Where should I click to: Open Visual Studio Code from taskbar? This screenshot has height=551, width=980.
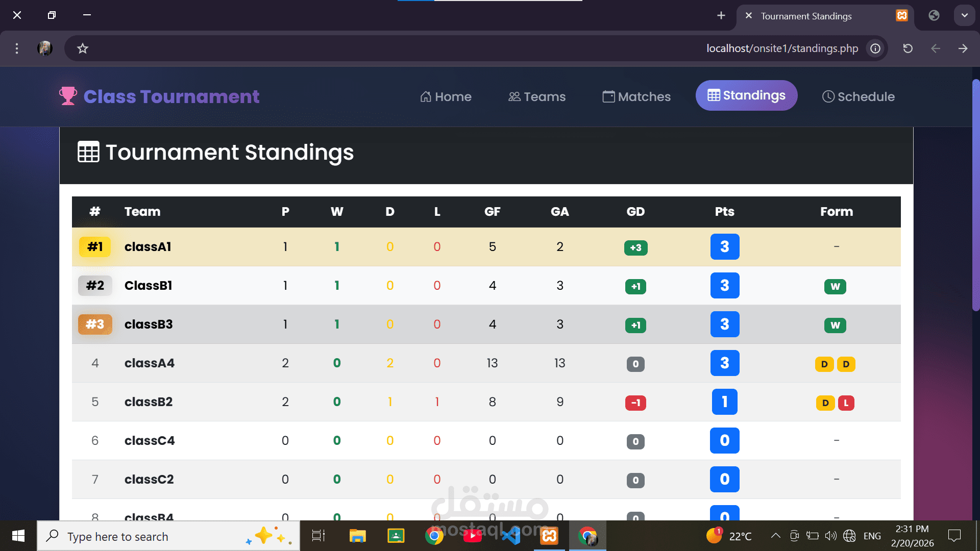[x=510, y=536]
